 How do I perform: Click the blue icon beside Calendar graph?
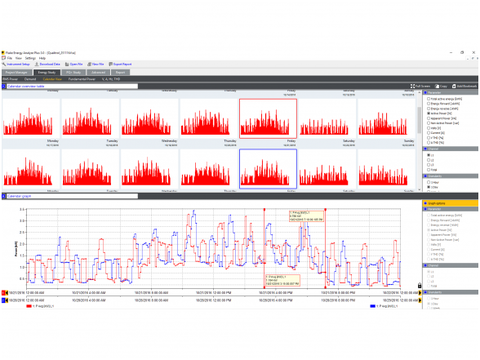(x=4, y=196)
